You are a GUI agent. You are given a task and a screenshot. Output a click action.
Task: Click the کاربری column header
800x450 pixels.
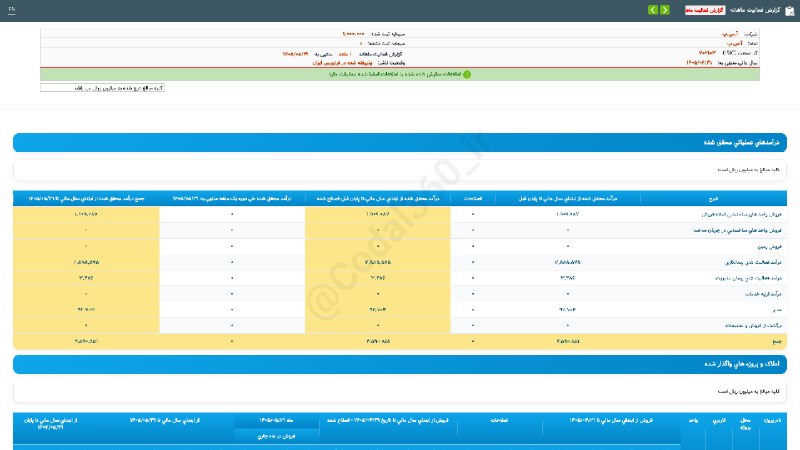coord(719,420)
